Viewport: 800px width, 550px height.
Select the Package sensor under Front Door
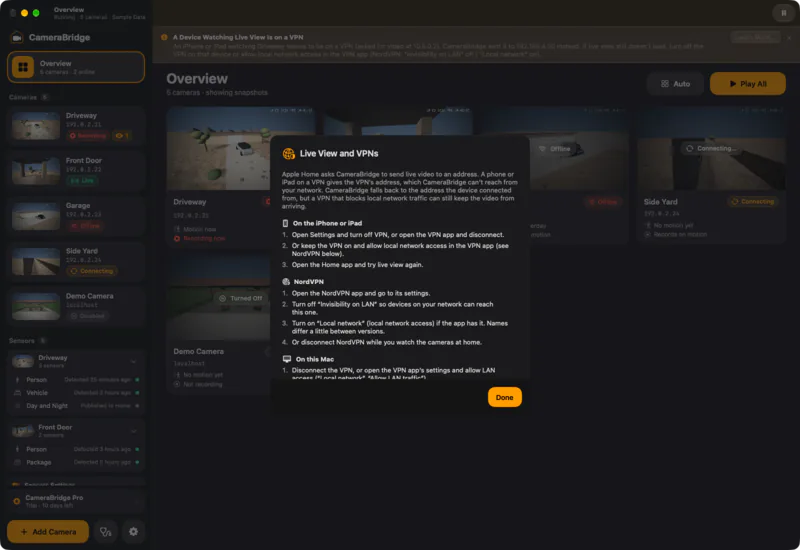tap(76, 462)
